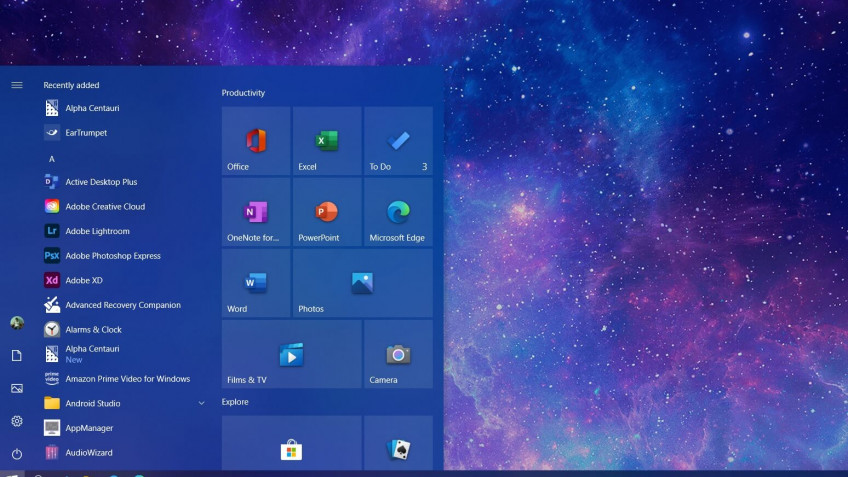Open the OneNote tile
The width and height of the screenshot is (848, 477).
pos(256,212)
